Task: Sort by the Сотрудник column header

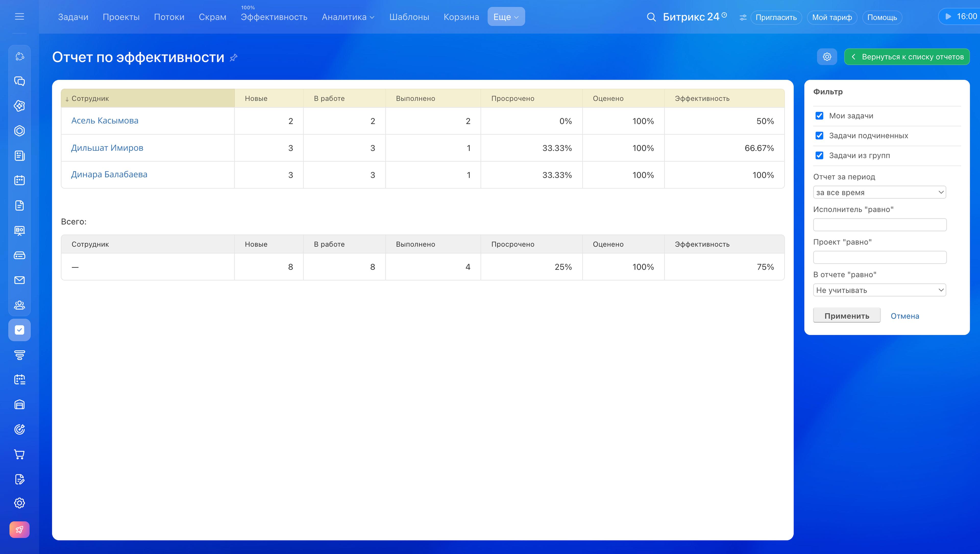Action: [x=148, y=98]
